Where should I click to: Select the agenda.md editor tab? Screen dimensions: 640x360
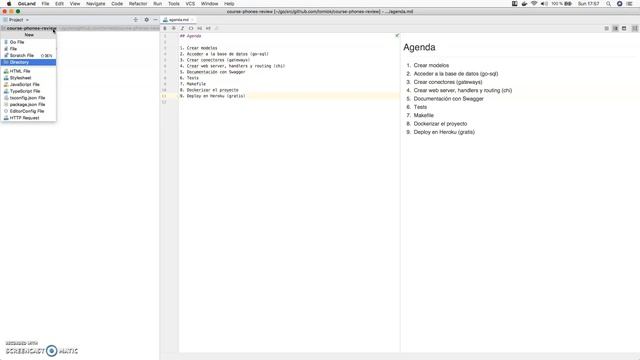point(179,20)
